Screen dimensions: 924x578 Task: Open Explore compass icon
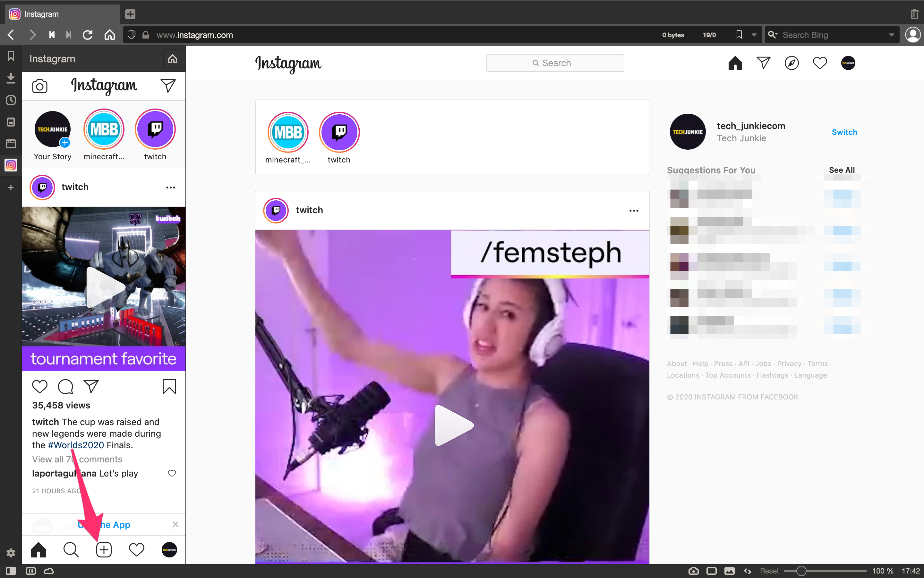[x=791, y=63]
